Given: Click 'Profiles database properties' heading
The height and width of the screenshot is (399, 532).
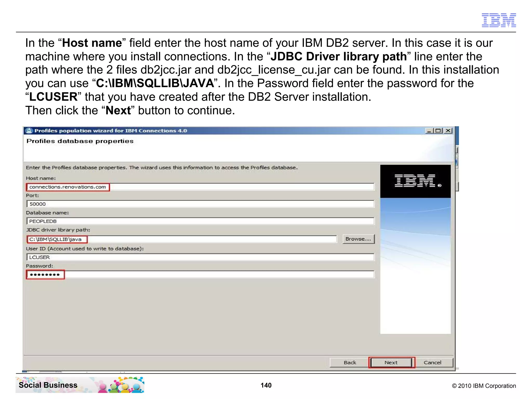Looking at the screenshot, I should pyautogui.click(x=80, y=141).
